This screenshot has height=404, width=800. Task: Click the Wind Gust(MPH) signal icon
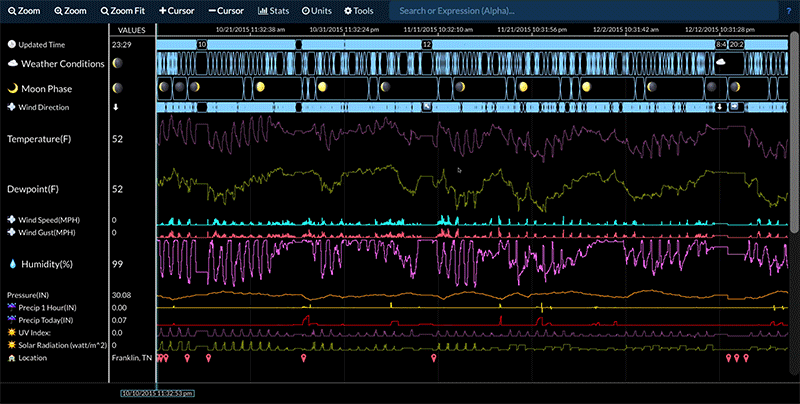[12, 232]
